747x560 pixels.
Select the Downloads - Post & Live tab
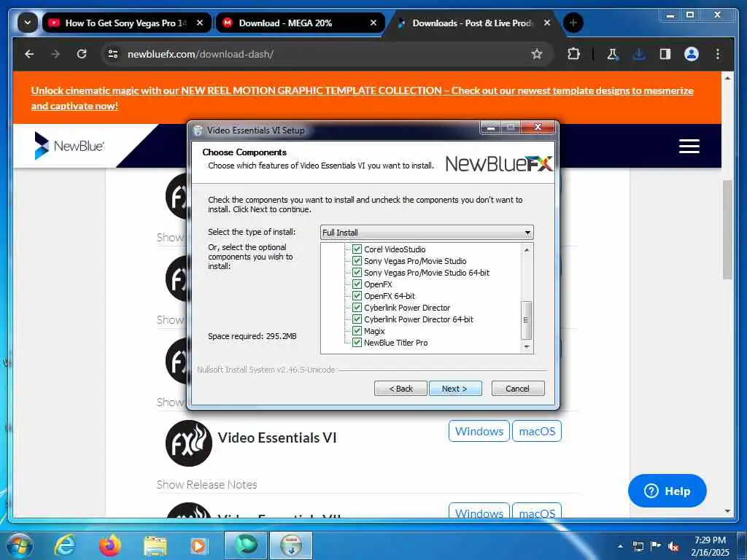[x=472, y=23]
